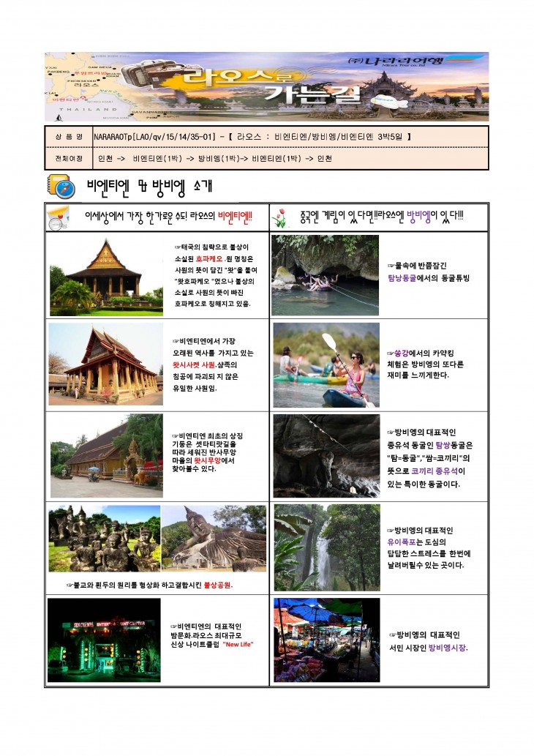Click the 상품명 label cell
Viewport: 534px width, 756px height.
tap(69, 137)
